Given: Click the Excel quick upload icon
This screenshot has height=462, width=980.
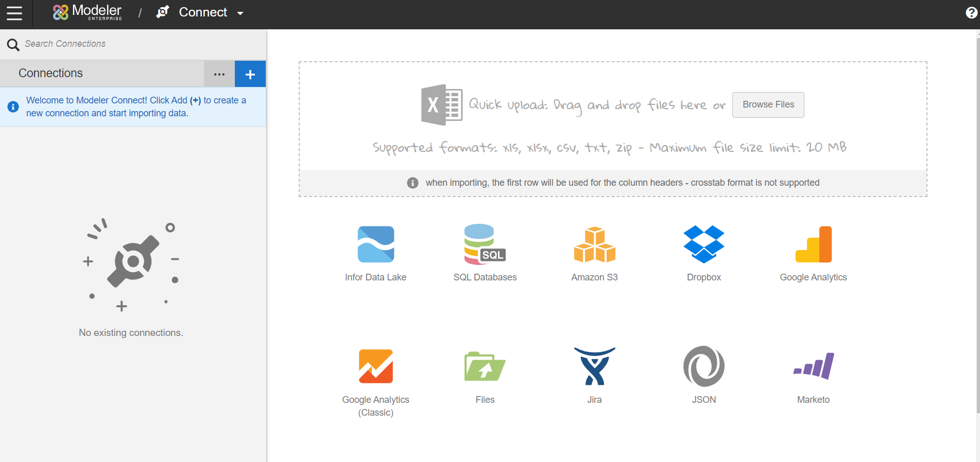Looking at the screenshot, I should [x=441, y=105].
